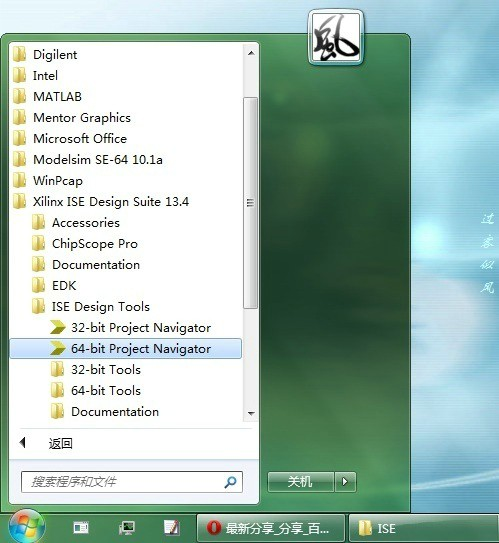Expand the MATLAB folder
This screenshot has width=499, height=543.
[x=126, y=96]
